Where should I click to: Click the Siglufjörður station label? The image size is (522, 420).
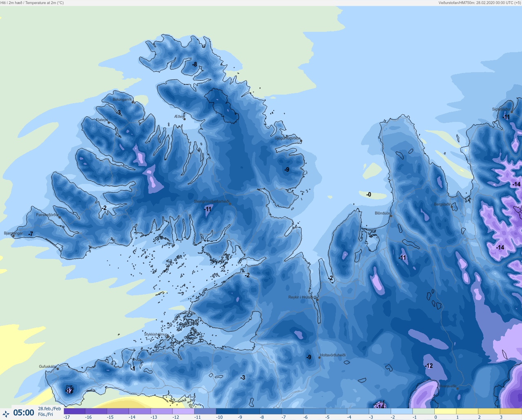[501, 109]
